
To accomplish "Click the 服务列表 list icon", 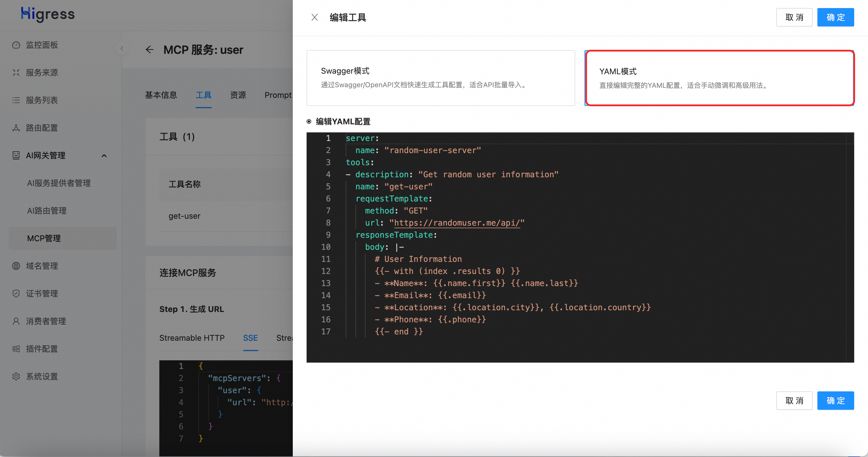I will [x=16, y=100].
